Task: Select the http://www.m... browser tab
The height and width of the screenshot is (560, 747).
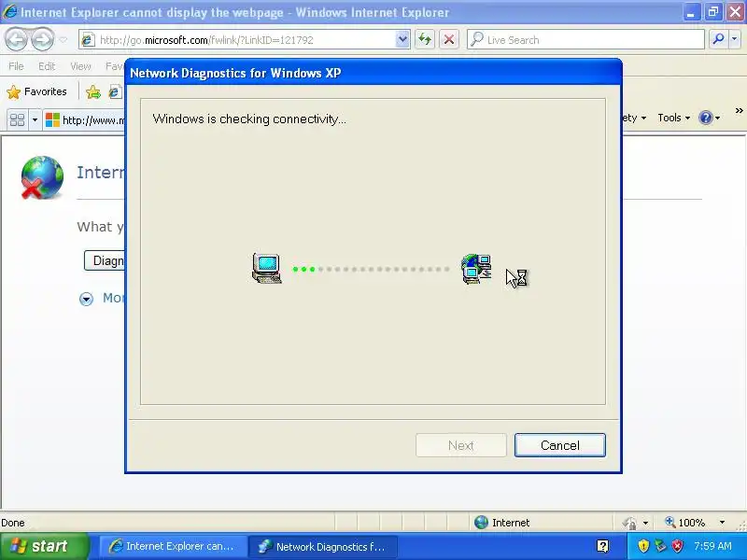Action: (84, 119)
